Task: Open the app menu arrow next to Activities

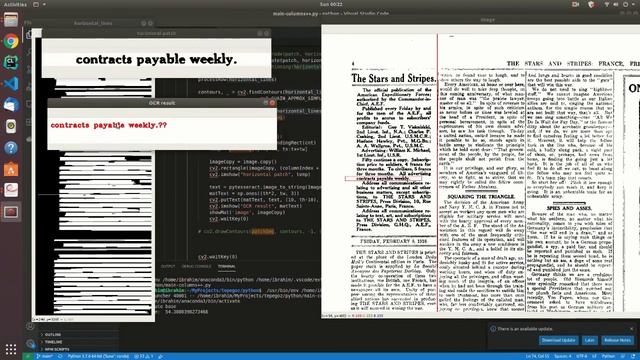Action: 44,4
